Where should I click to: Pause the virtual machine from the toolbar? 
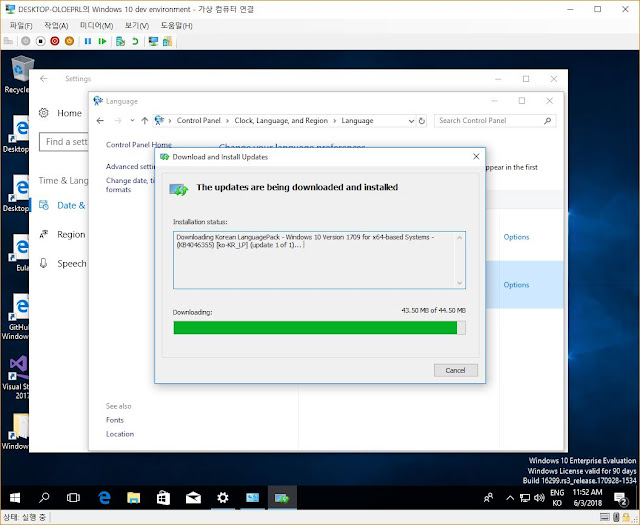click(x=88, y=41)
